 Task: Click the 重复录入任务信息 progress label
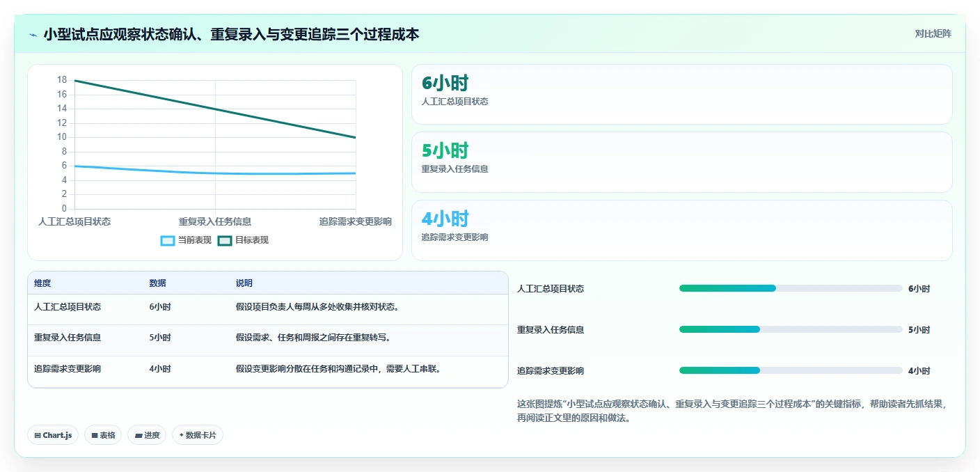(551, 330)
